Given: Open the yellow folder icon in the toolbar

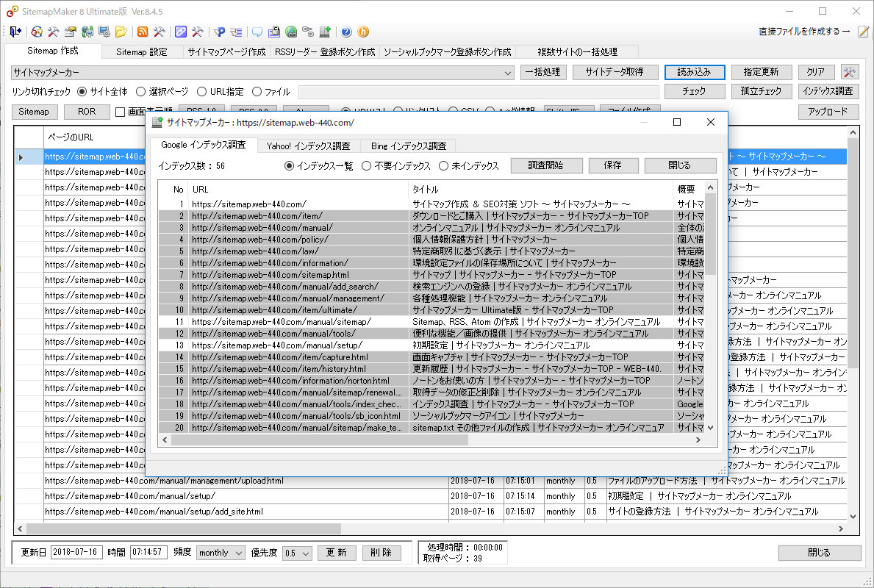Looking at the screenshot, I should coord(121,32).
